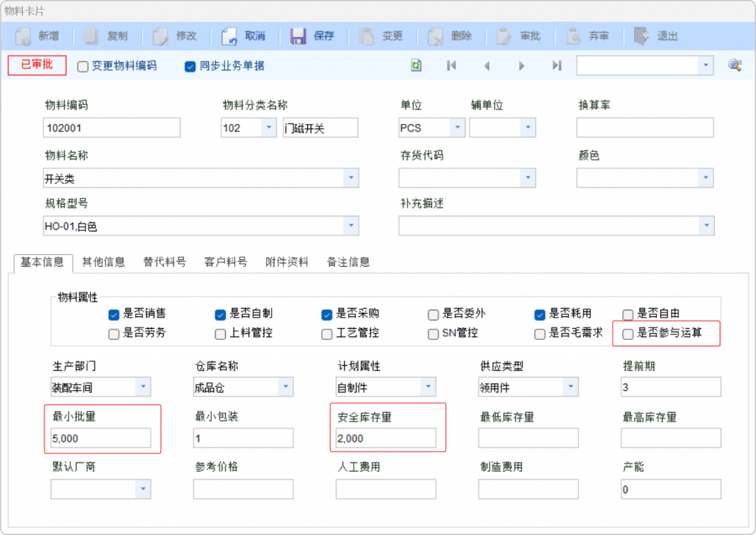Uncheck the 同步业务单据 checkbox
Image resolution: width=756 pixels, height=535 pixels.
click(190, 66)
